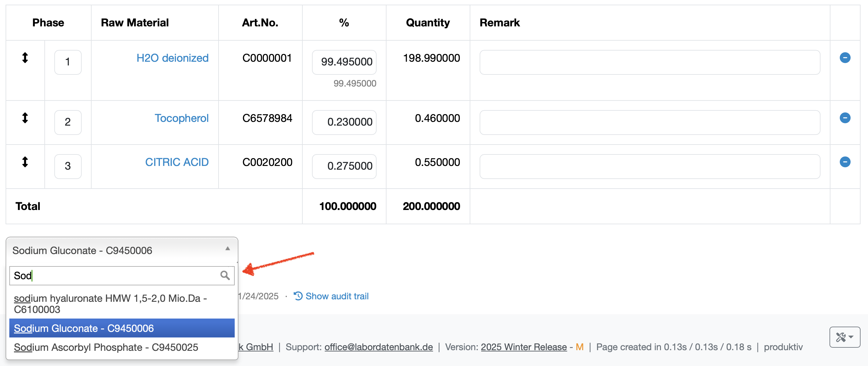Remove the Tocopherol row with minus icon
The height and width of the screenshot is (366, 868).
click(844, 118)
